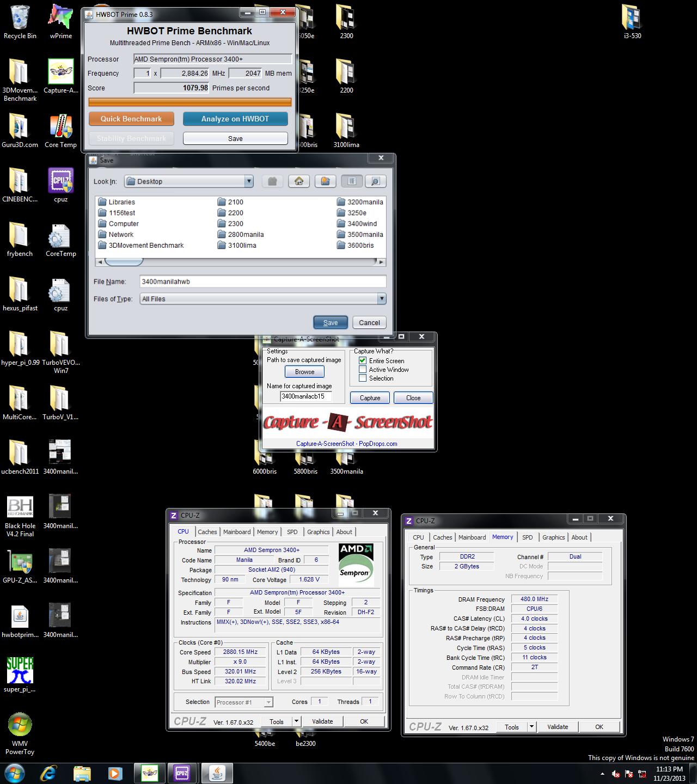Open Graphics tab in right CPU-Z window

click(554, 537)
